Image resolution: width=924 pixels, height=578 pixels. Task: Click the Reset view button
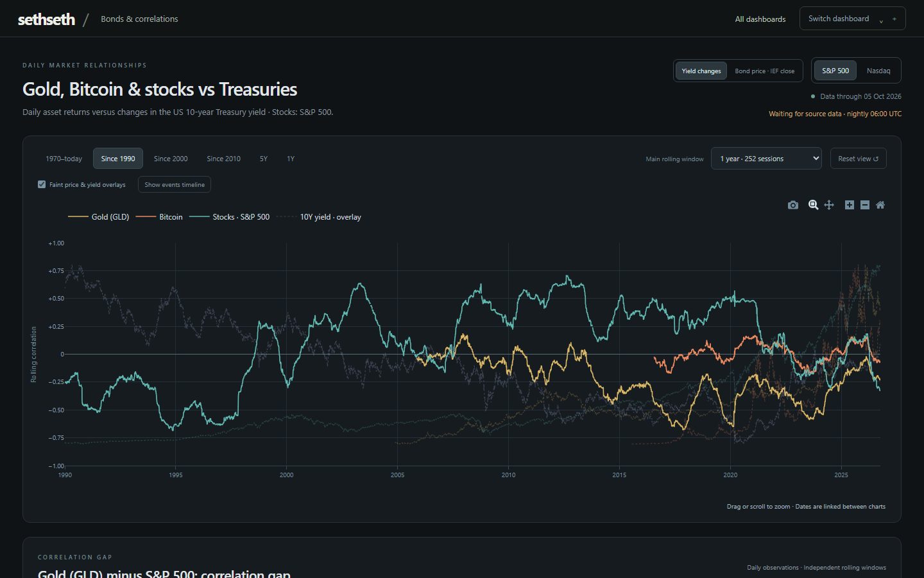click(x=858, y=159)
